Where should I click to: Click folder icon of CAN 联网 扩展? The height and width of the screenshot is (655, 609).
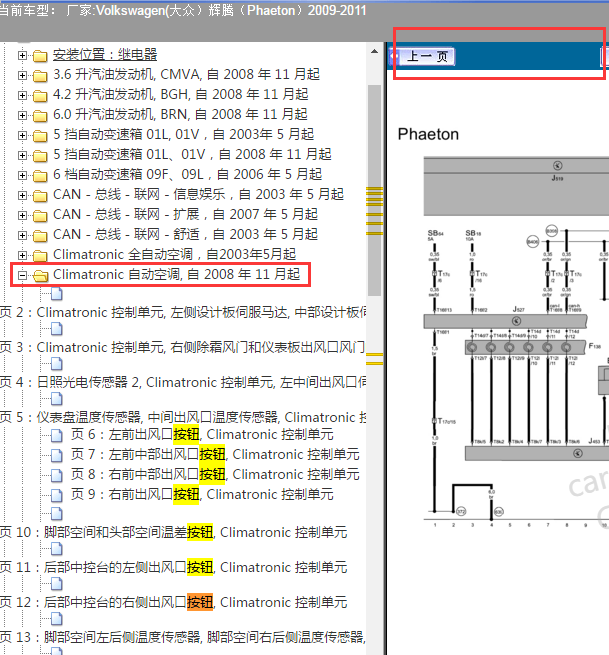(40, 216)
